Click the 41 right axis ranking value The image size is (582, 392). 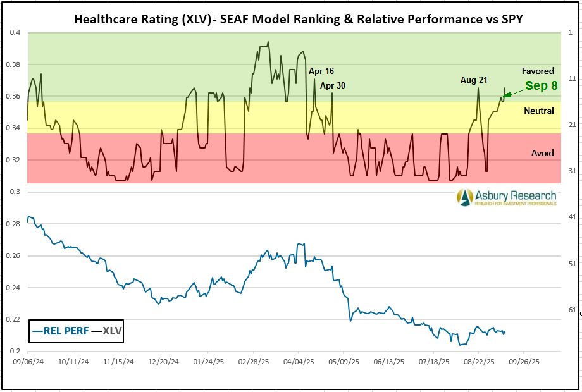click(x=572, y=217)
